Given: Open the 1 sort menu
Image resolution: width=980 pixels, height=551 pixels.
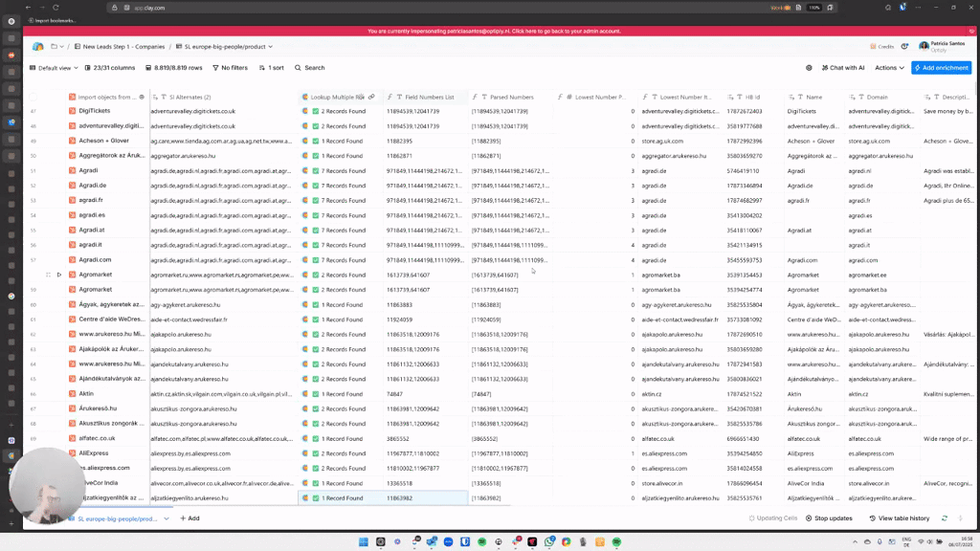Looking at the screenshot, I should [x=271, y=68].
